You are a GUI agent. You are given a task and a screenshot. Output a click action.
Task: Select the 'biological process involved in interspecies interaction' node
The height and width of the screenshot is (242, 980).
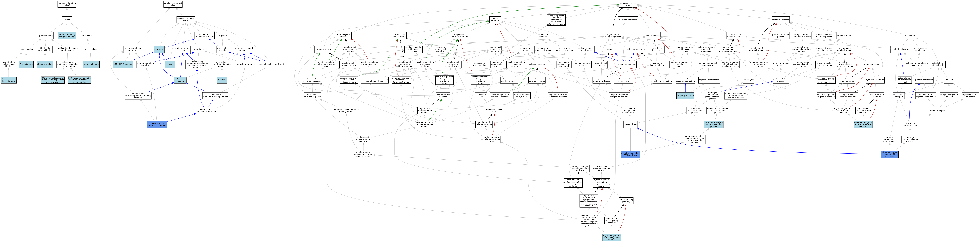coord(556,20)
